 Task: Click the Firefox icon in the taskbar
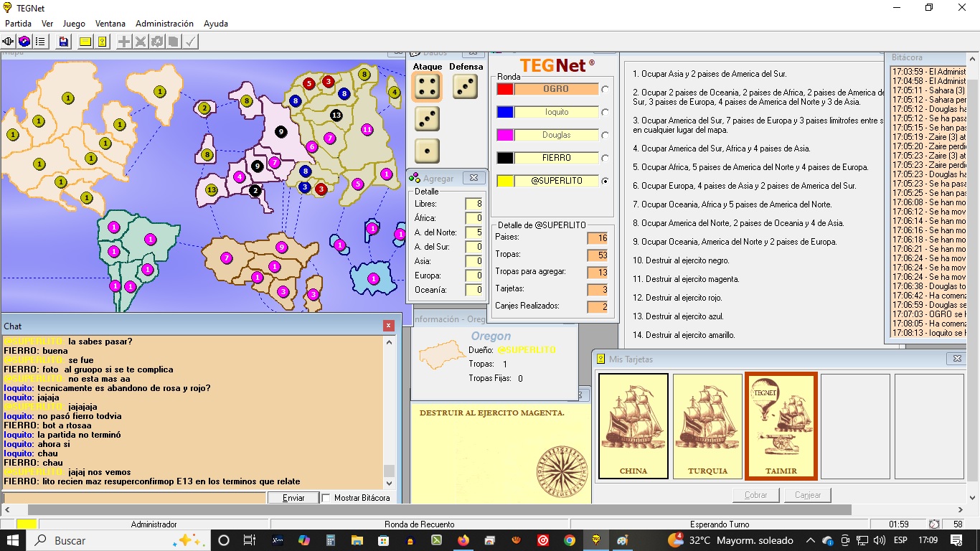click(463, 540)
